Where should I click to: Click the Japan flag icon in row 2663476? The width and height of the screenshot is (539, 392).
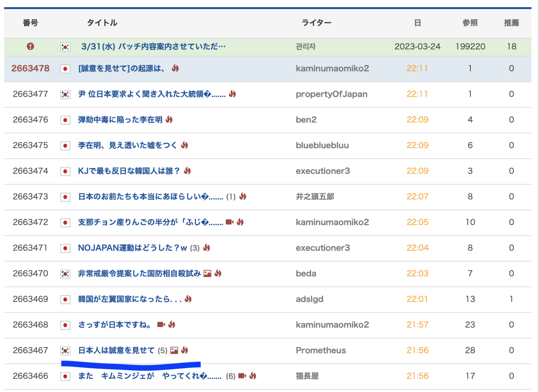tap(65, 120)
